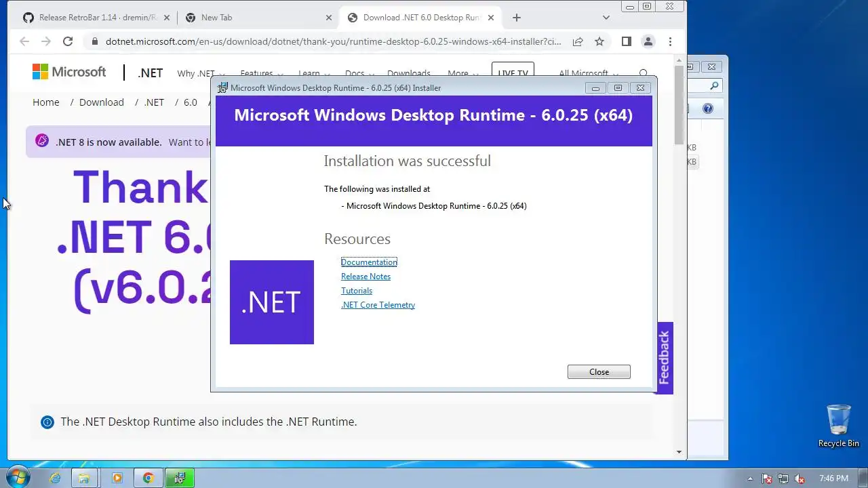Image resolution: width=868 pixels, height=488 pixels.
Task: Open the Action Center flag icon
Action: [x=767, y=479]
